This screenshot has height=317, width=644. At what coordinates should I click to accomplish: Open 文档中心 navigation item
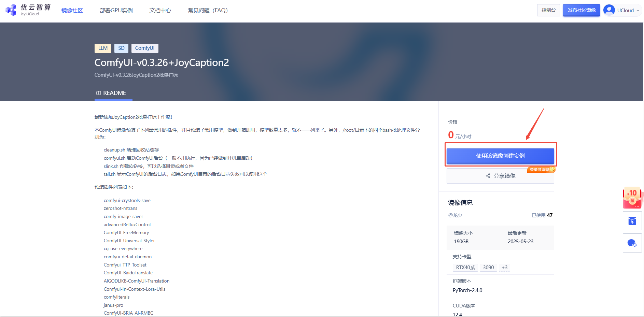pyautogui.click(x=160, y=10)
